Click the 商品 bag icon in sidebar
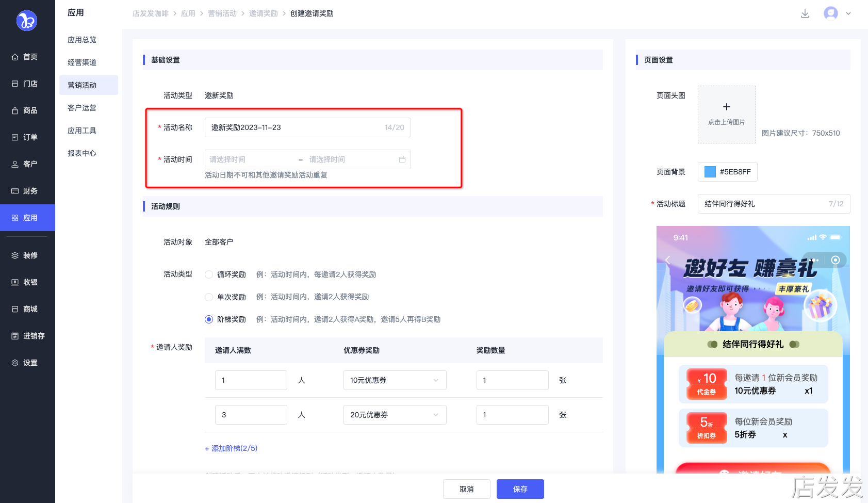868x503 pixels. (15, 111)
